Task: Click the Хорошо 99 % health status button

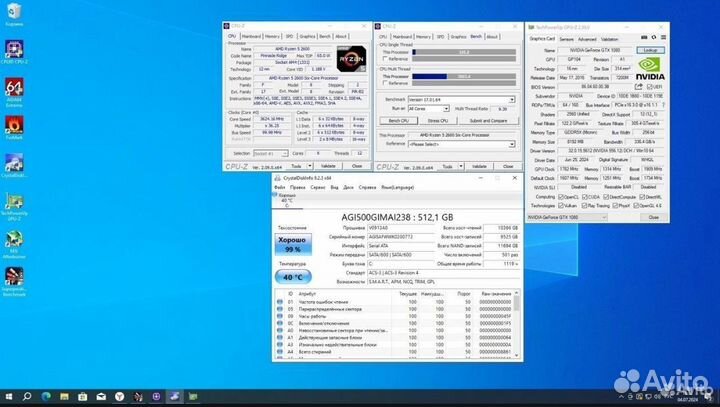Action: [x=293, y=244]
